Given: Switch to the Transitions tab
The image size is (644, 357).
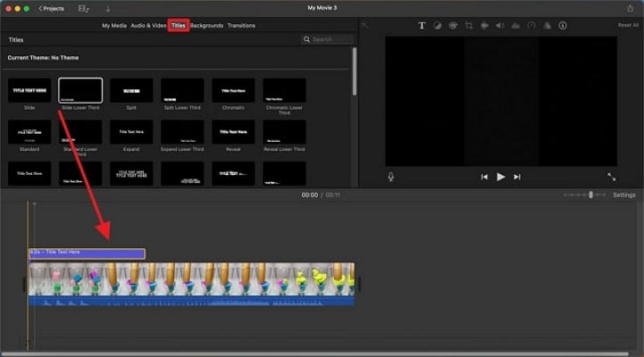Looking at the screenshot, I should coord(241,26).
